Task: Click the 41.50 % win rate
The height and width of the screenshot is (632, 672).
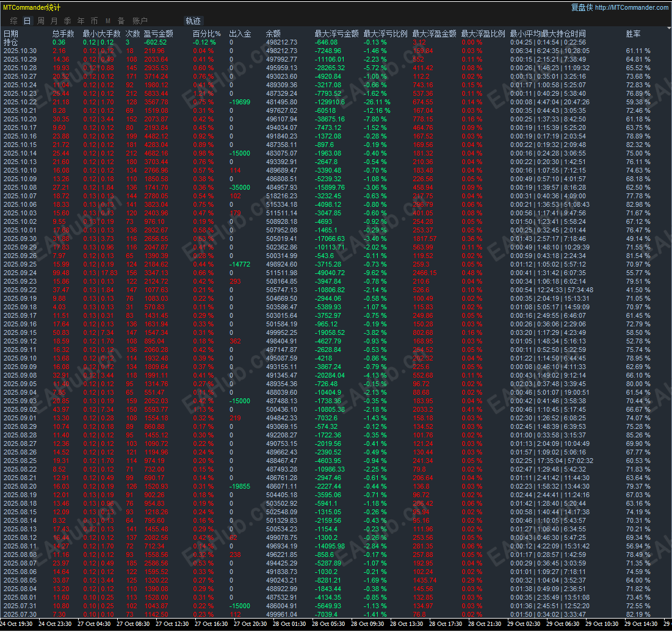Action: [638, 290]
